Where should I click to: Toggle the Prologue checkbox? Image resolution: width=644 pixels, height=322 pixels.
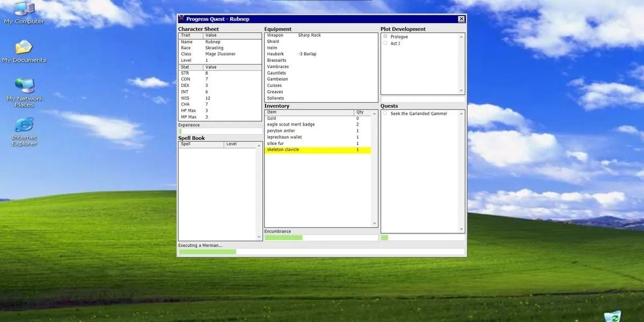pyautogui.click(x=385, y=36)
